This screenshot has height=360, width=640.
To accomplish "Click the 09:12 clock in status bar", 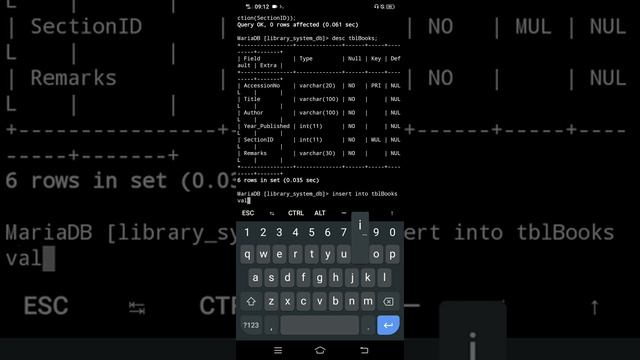I will (262, 7).
